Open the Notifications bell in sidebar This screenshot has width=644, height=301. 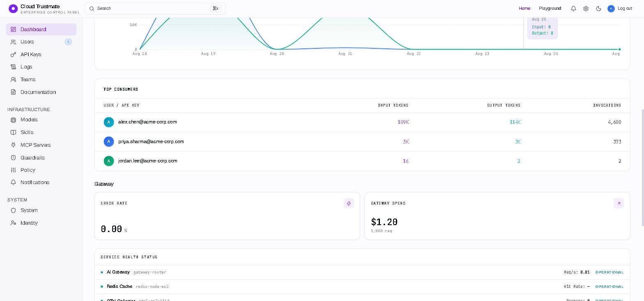pyautogui.click(x=13, y=182)
